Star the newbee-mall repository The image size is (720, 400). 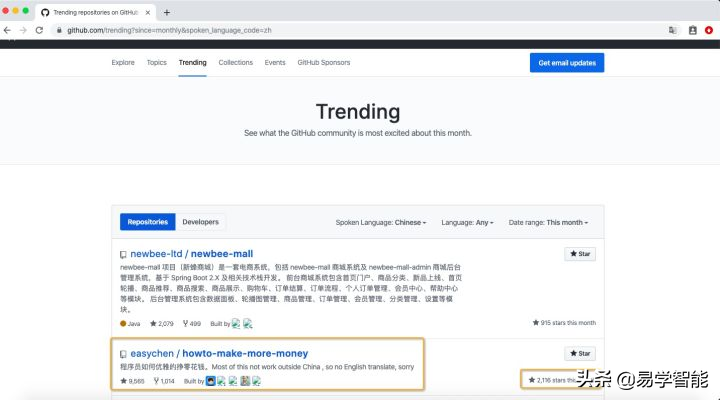pos(580,254)
